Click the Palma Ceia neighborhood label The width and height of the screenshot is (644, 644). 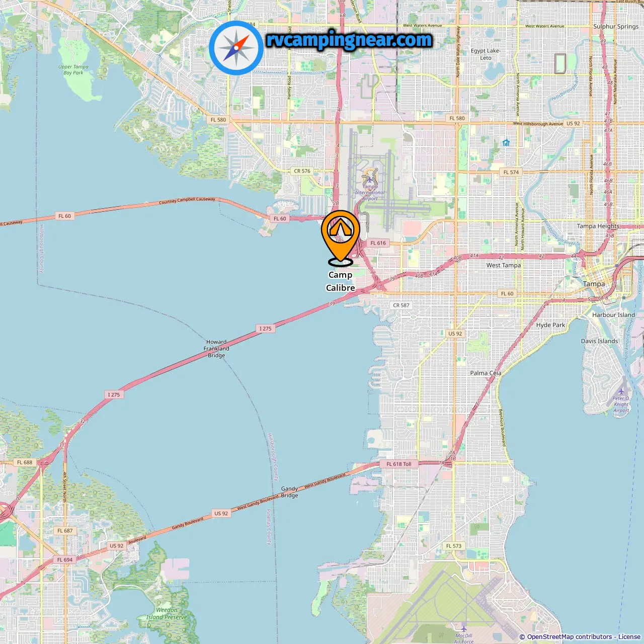tap(486, 373)
